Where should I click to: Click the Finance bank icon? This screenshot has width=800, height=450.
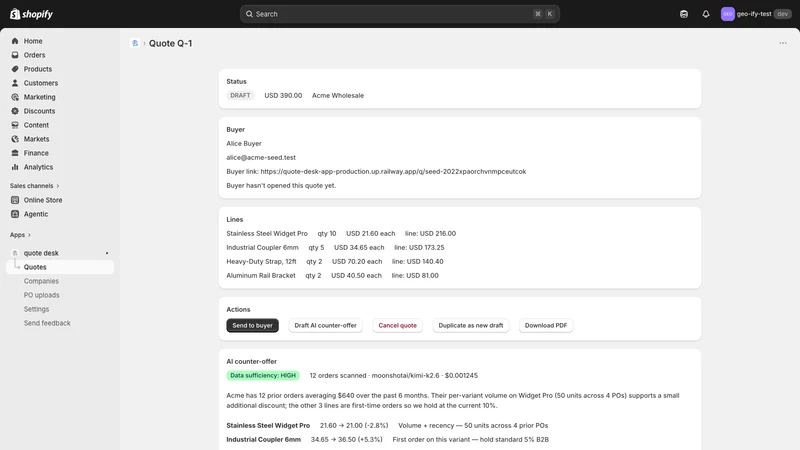point(15,153)
